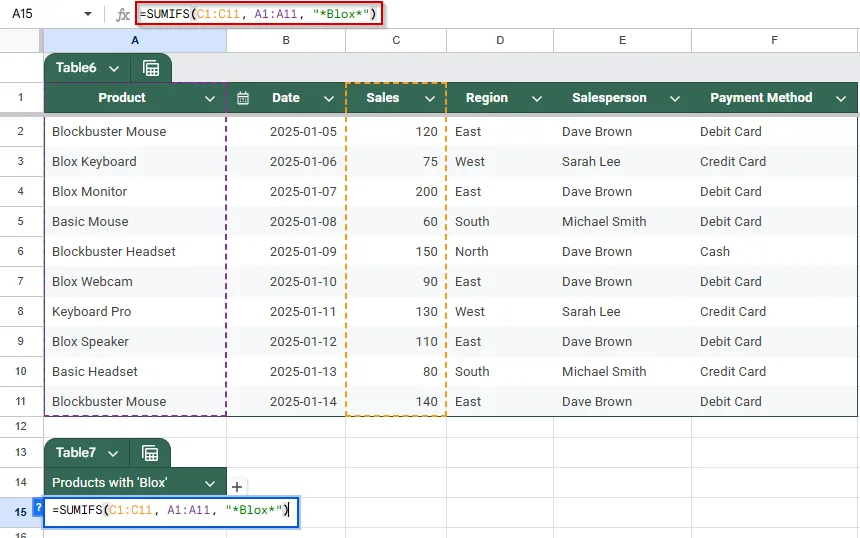
Task: Select column B header
Action: coord(286,40)
